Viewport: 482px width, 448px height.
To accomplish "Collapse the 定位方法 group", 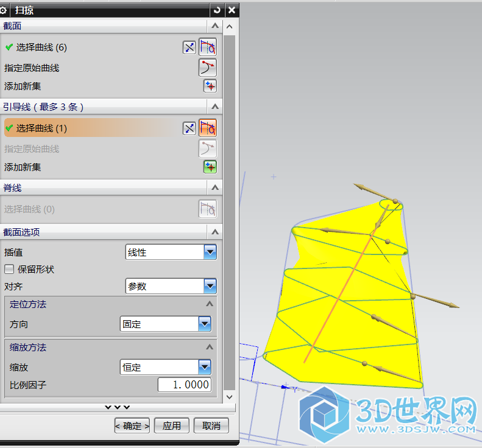I will [210, 304].
